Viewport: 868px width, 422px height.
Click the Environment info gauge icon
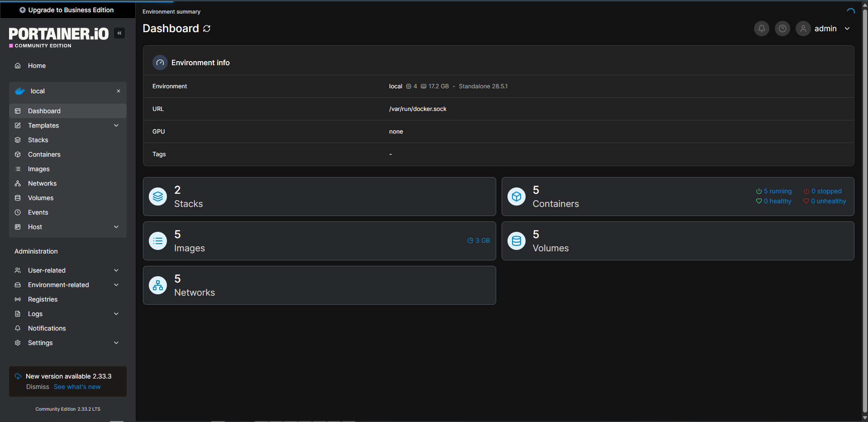pyautogui.click(x=160, y=62)
